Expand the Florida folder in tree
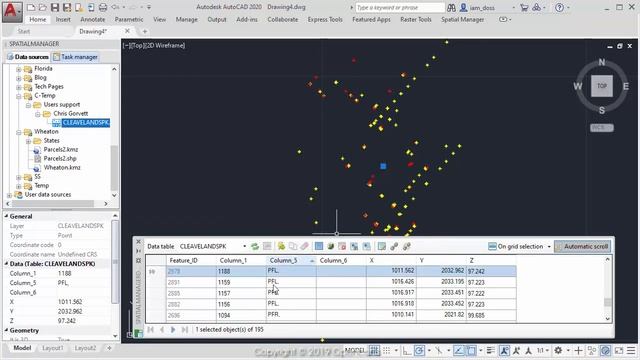The height and width of the screenshot is (360, 640). [19, 69]
